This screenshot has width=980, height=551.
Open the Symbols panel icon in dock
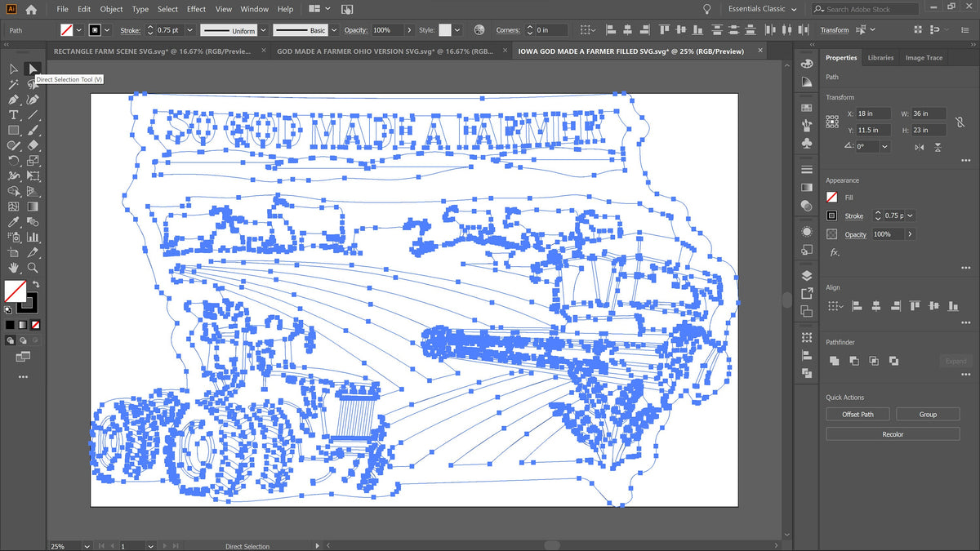807,143
